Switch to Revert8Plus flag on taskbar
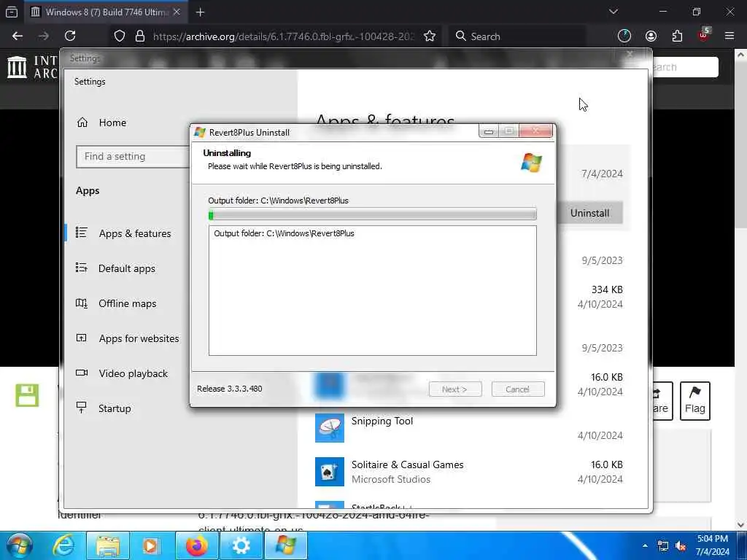Screen dimensions: 747x560 (286, 545)
